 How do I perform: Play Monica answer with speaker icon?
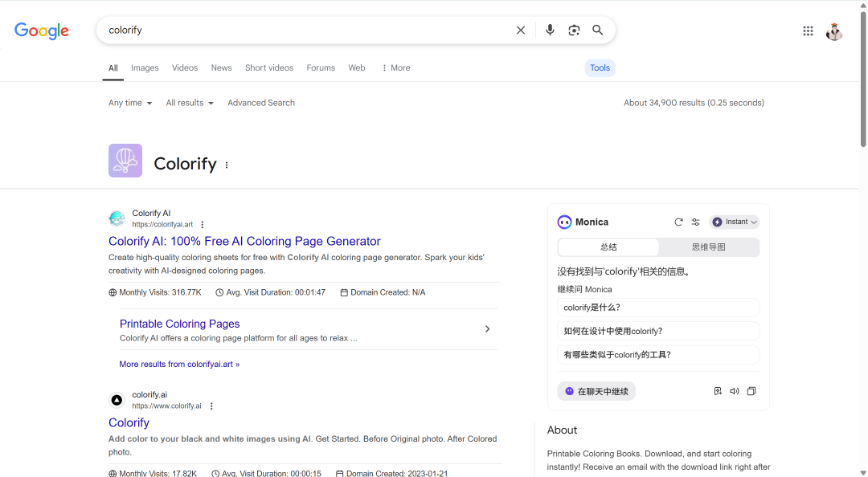[x=735, y=391]
